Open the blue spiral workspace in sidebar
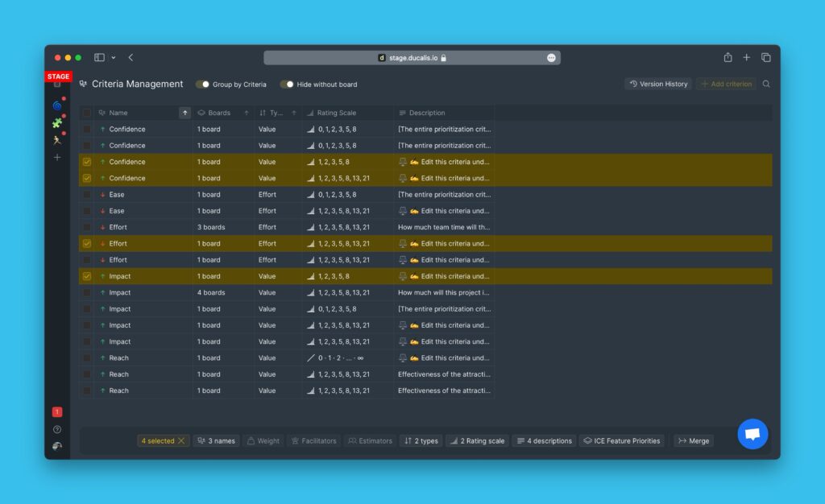This screenshot has height=504, width=825. tap(57, 105)
